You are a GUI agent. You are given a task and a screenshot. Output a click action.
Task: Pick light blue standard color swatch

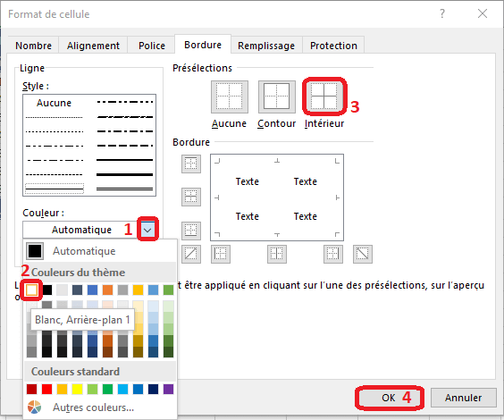pos(122,389)
